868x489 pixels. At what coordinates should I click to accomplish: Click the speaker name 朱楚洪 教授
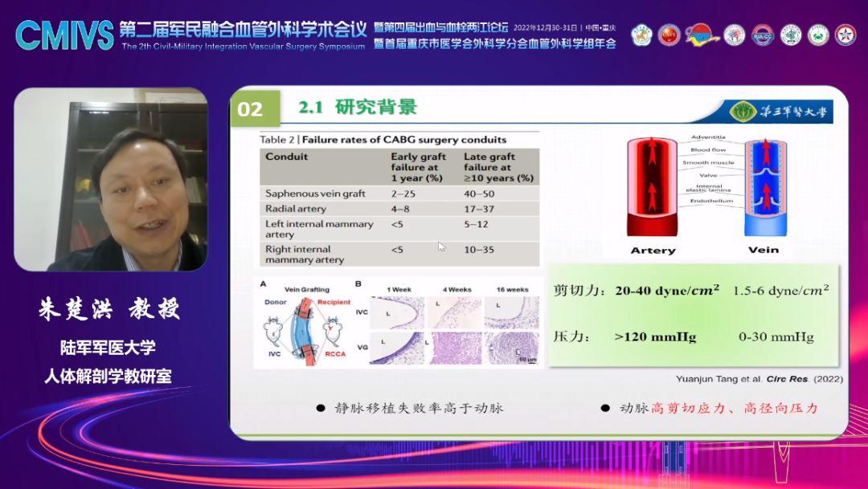[109, 309]
